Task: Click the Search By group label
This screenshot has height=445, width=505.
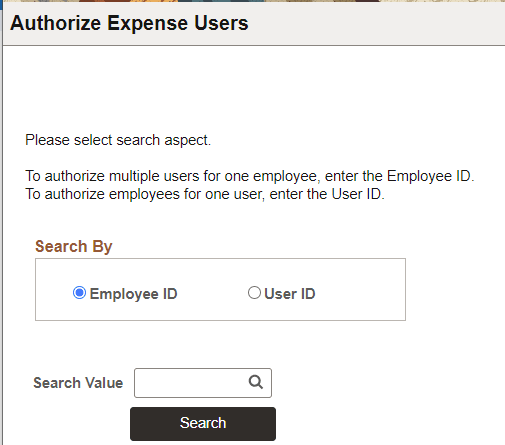Action: [x=74, y=247]
